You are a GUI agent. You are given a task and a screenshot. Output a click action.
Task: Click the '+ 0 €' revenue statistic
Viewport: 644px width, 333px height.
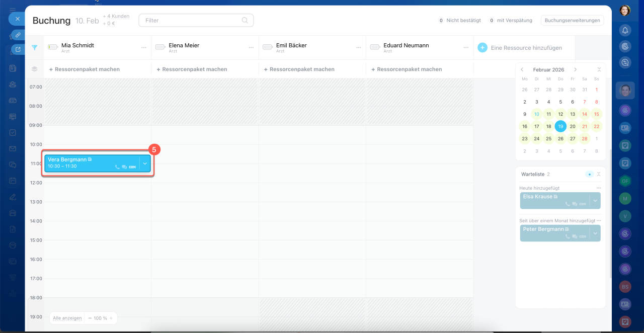(x=109, y=24)
